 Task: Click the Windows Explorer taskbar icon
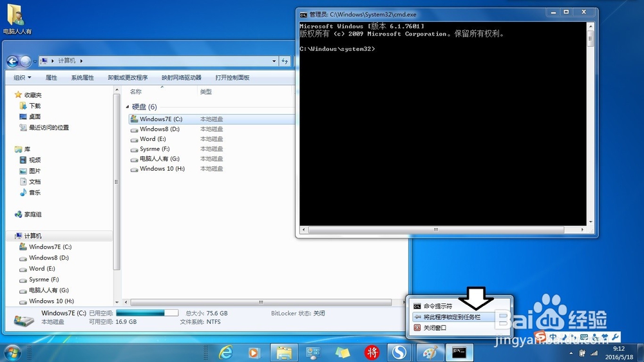(x=284, y=352)
